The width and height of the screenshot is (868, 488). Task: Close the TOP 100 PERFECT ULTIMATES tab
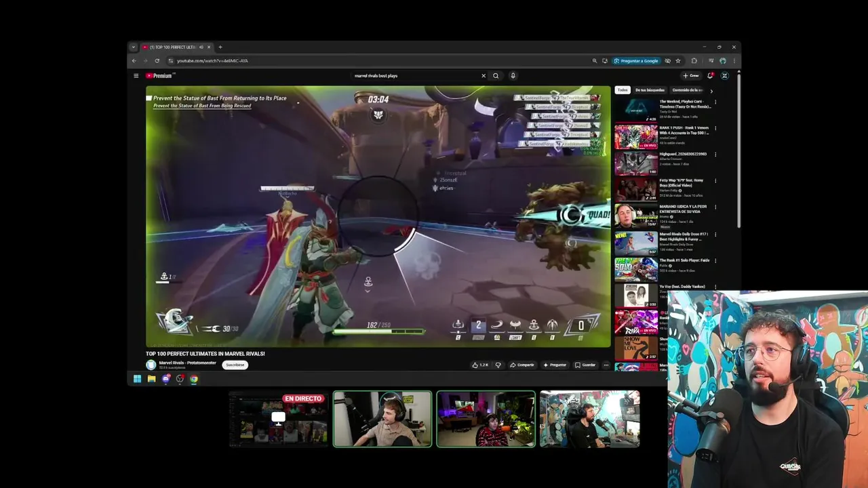pos(209,47)
